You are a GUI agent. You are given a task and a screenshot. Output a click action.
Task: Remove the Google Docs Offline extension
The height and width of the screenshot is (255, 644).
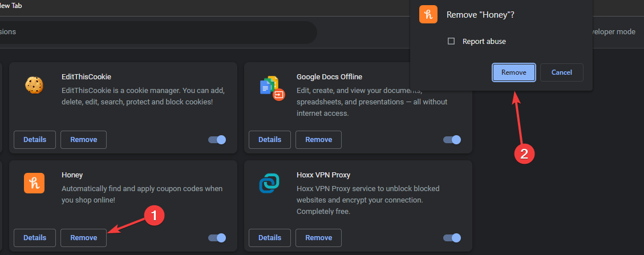pyautogui.click(x=319, y=140)
